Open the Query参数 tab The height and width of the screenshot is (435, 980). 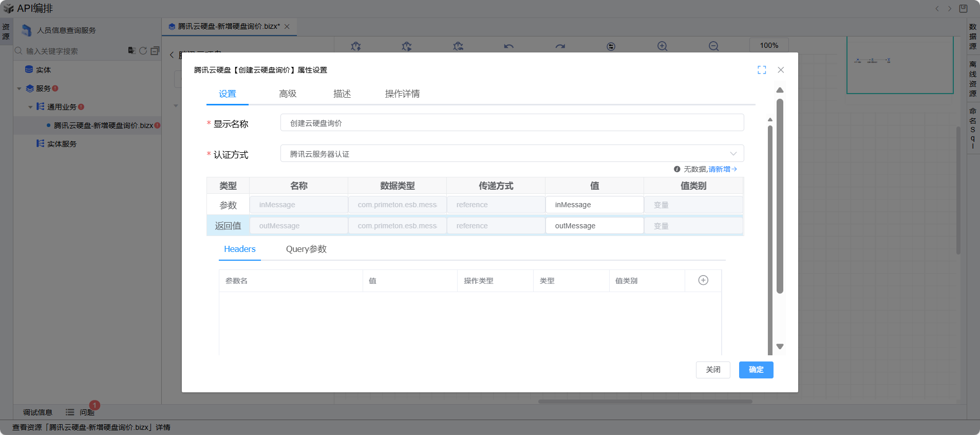pyautogui.click(x=306, y=249)
